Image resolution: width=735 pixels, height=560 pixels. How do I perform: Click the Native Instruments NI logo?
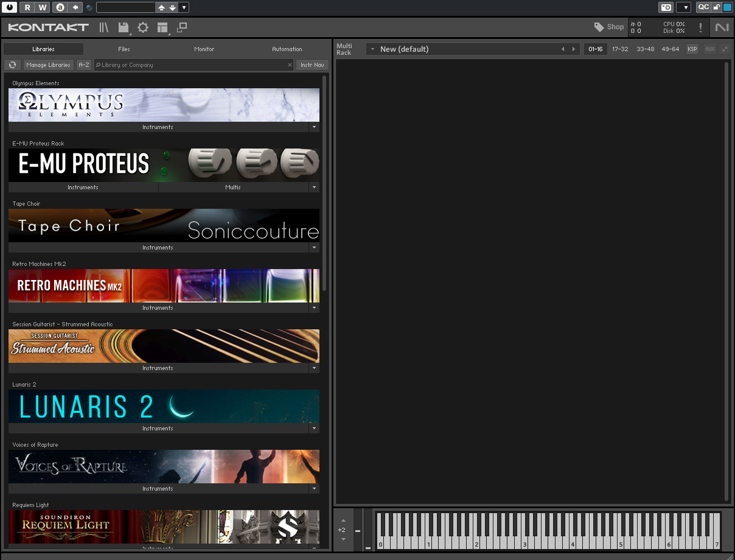coord(722,27)
